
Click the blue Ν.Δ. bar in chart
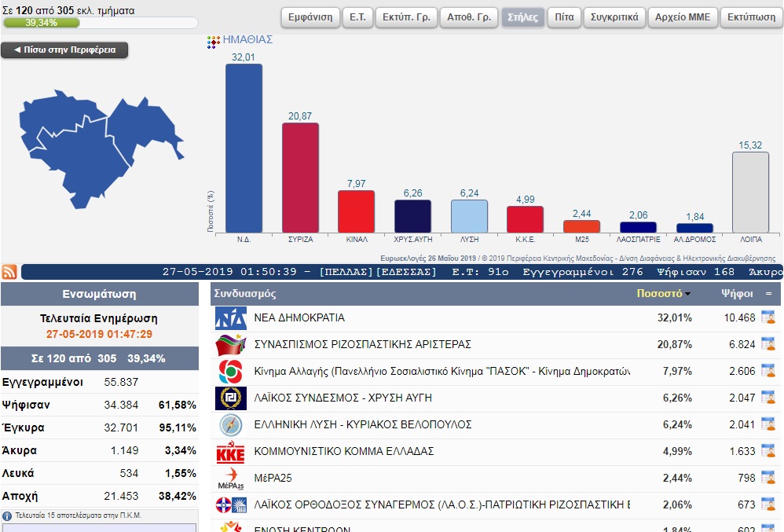[244, 148]
